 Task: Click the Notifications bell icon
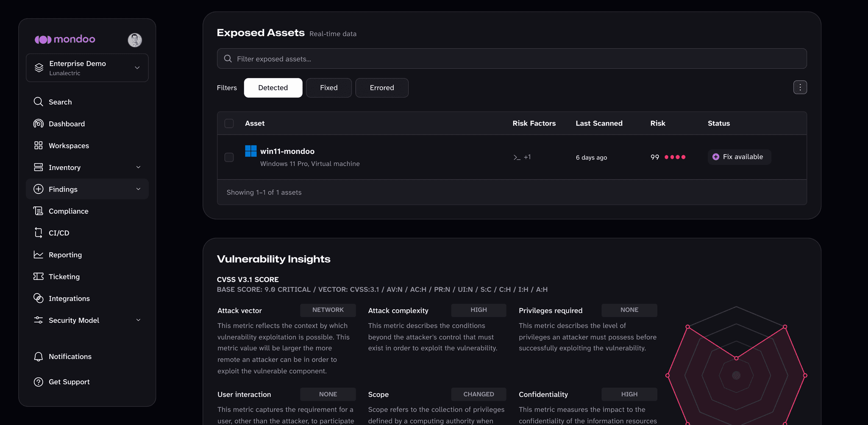coord(38,357)
